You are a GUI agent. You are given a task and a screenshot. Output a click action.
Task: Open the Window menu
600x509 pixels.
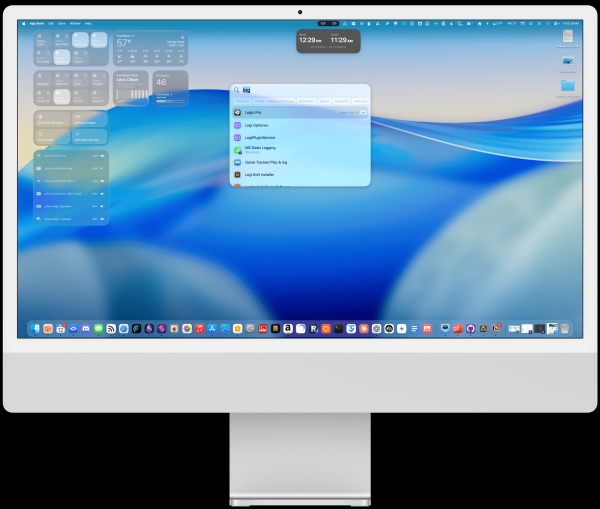coord(75,22)
